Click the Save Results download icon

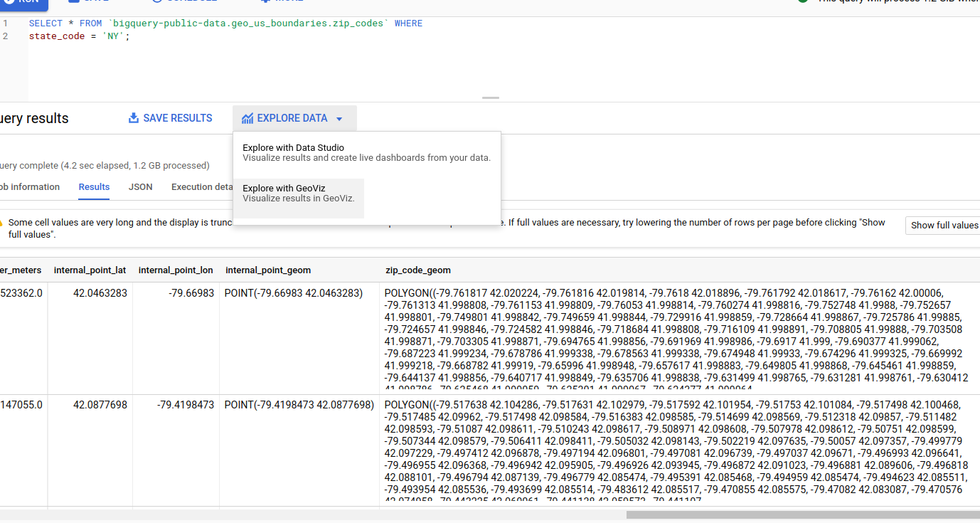point(134,118)
